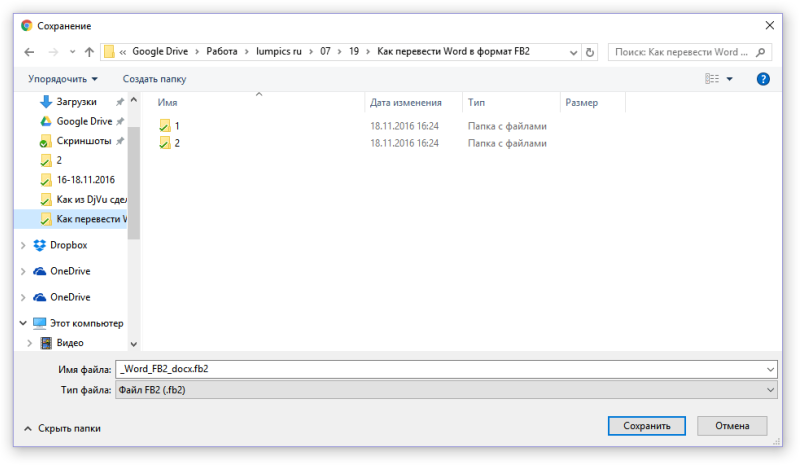Open Скриншоты in the sidebar
This screenshot has height=465, width=800.
click(x=84, y=141)
